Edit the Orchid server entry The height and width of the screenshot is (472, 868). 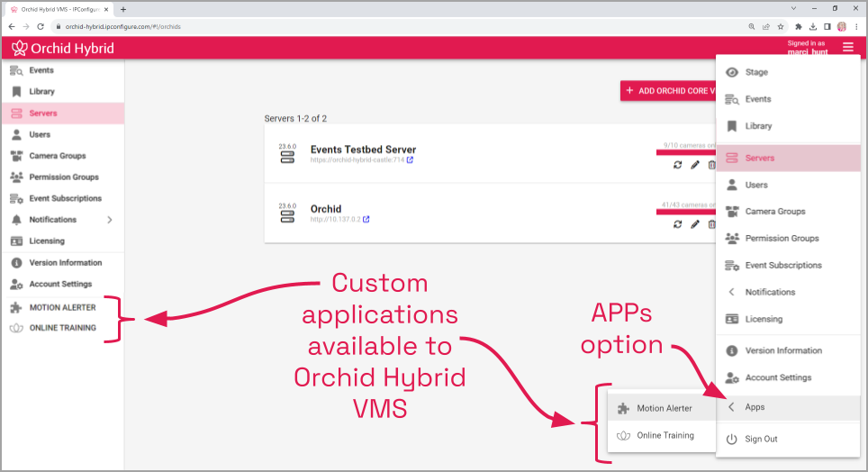(x=695, y=224)
